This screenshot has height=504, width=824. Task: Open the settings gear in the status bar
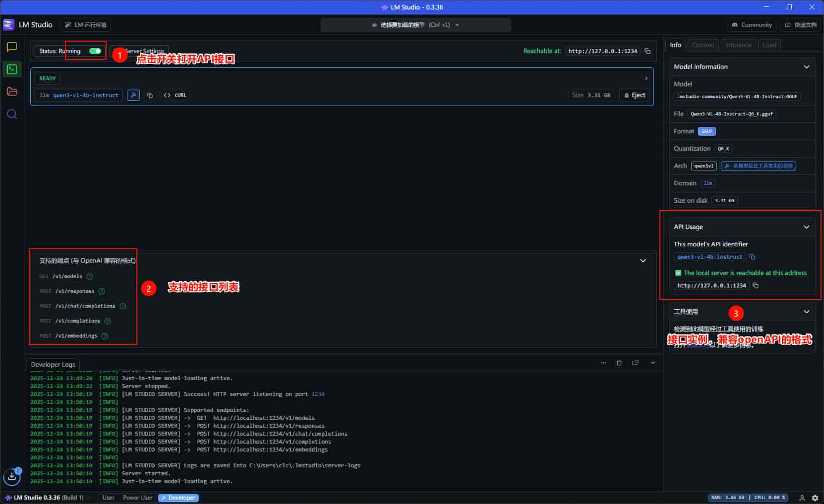pyautogui.click(x=815, y=498)
